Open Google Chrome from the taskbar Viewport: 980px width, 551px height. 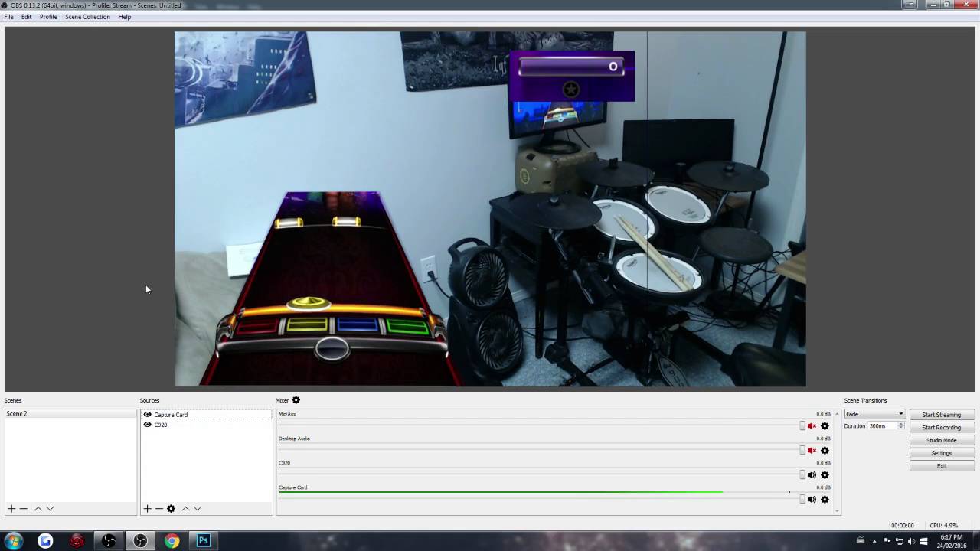171,541
